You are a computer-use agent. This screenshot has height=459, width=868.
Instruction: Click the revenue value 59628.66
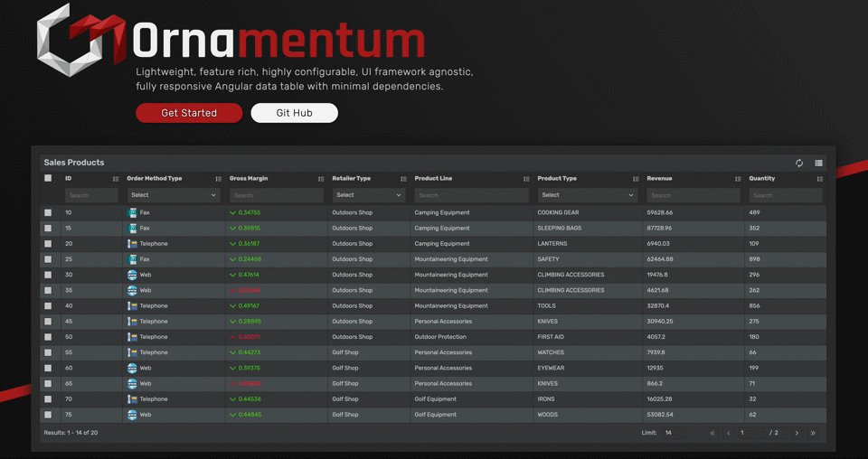[x=659, y=213]
